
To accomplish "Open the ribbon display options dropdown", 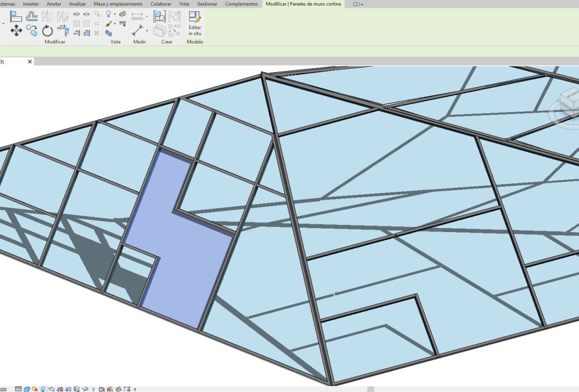I will coord(358,4).
